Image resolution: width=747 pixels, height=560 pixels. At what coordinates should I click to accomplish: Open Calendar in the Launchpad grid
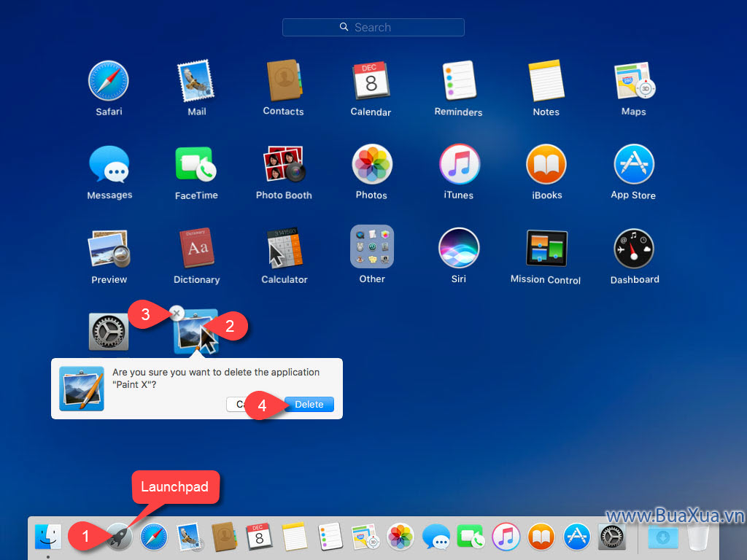[x=371, y=80]
